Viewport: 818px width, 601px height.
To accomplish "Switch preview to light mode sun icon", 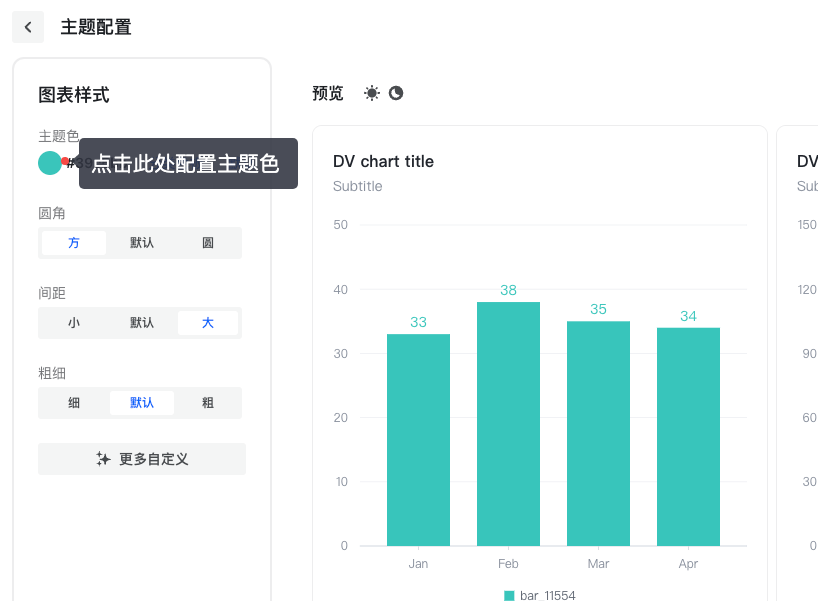I will [372, 93].
